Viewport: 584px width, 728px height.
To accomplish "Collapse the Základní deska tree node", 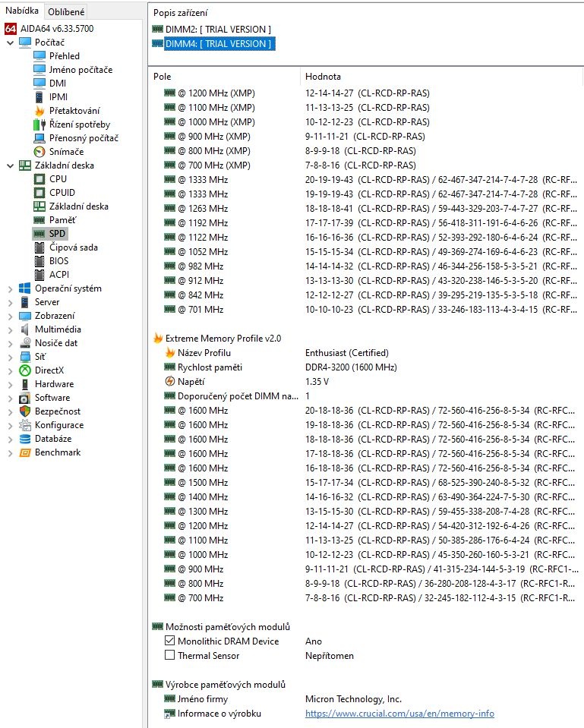I will [10, 165].
